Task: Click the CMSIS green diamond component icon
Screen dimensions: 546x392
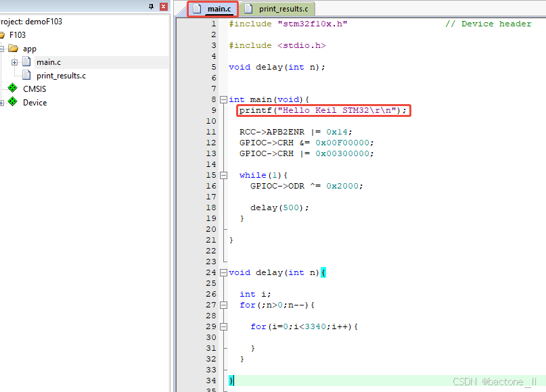Action: pos(12,89)
